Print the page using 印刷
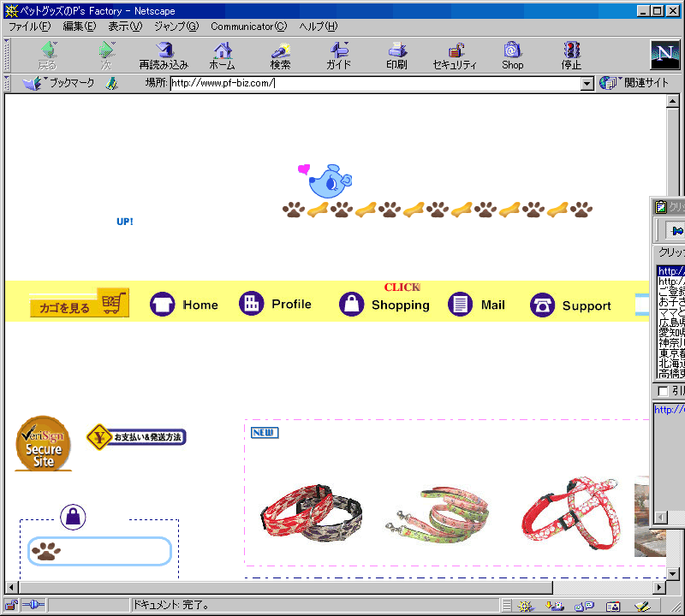Screen dimensions: 685x616 [396, 56]
